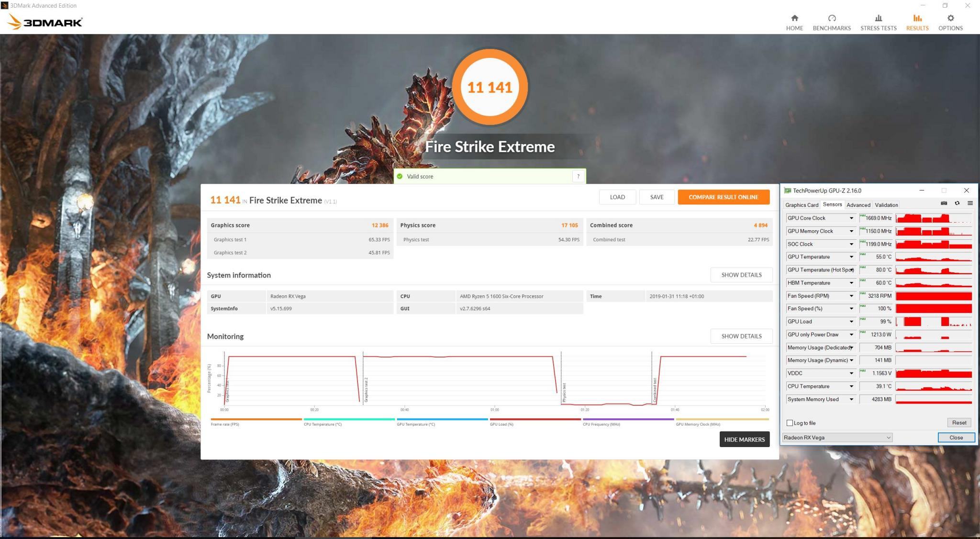Click the GPU-Z Reset button
980x539 pixels.
click(959, 423)
